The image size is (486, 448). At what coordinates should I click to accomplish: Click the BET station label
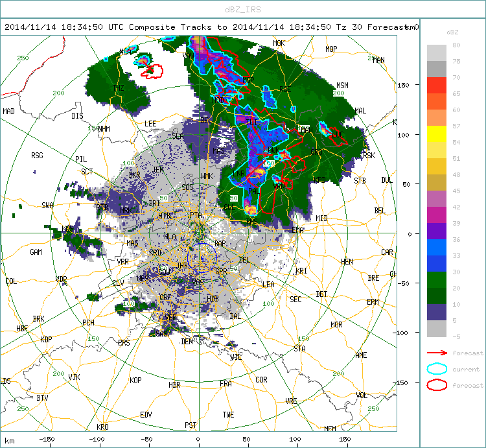coord(321,294)
